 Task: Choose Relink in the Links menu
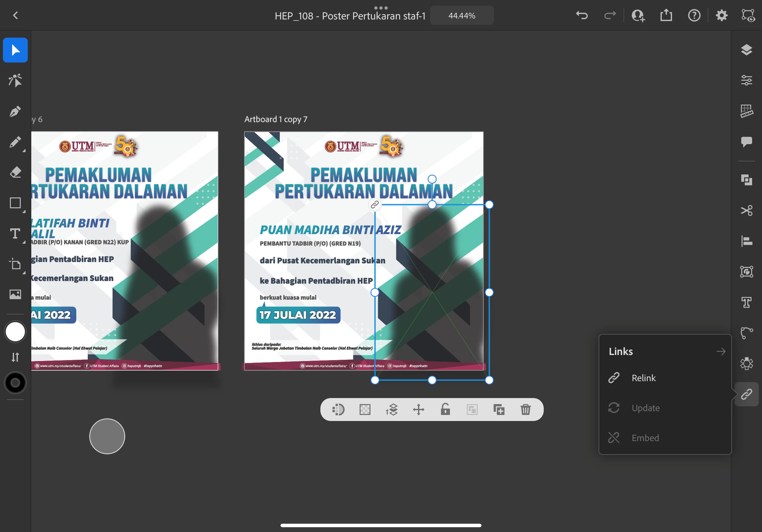[x=643, y=378]
